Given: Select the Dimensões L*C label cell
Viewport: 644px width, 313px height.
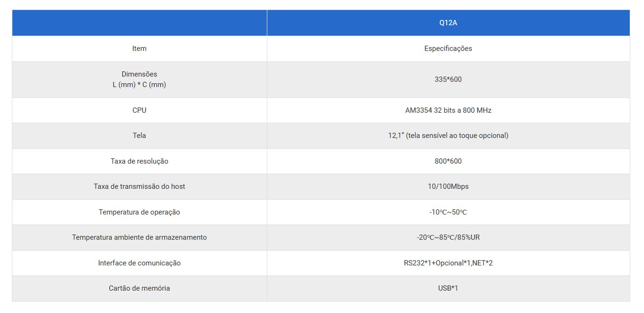Looking at the screenshot, I should (x=139, y=79).
